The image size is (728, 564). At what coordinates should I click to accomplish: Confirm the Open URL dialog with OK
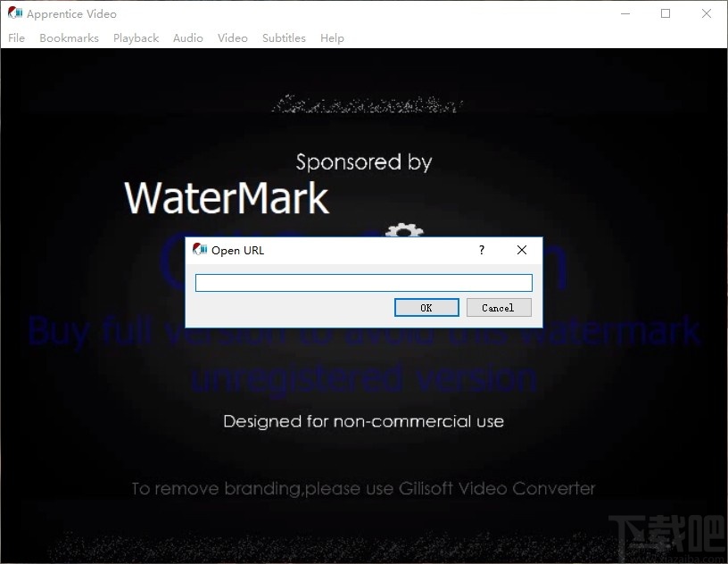point(426,308)
